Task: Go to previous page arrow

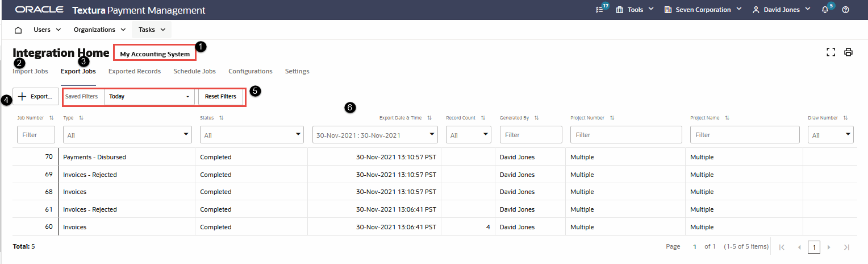Action: point(799,247)
